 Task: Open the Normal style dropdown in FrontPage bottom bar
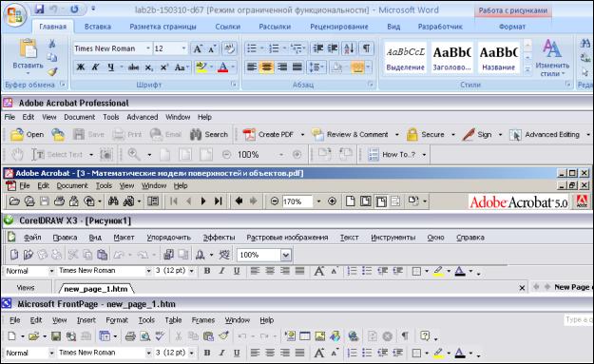[x=51, y=353]
